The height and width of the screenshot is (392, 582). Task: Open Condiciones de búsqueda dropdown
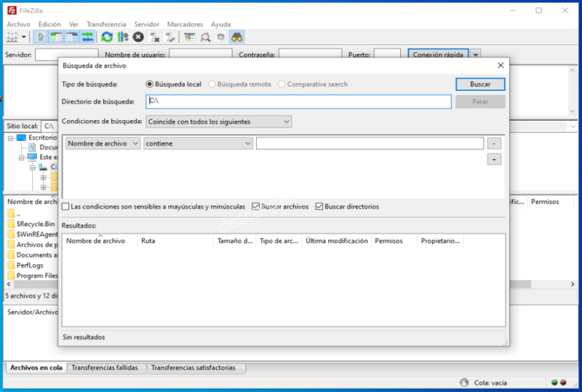tap(219, 121)
